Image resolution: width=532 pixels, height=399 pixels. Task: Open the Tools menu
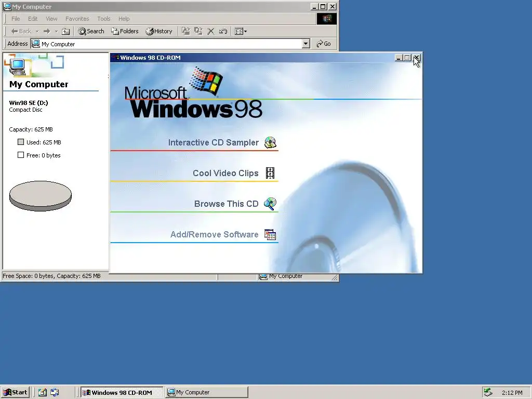tap(104, 19)
